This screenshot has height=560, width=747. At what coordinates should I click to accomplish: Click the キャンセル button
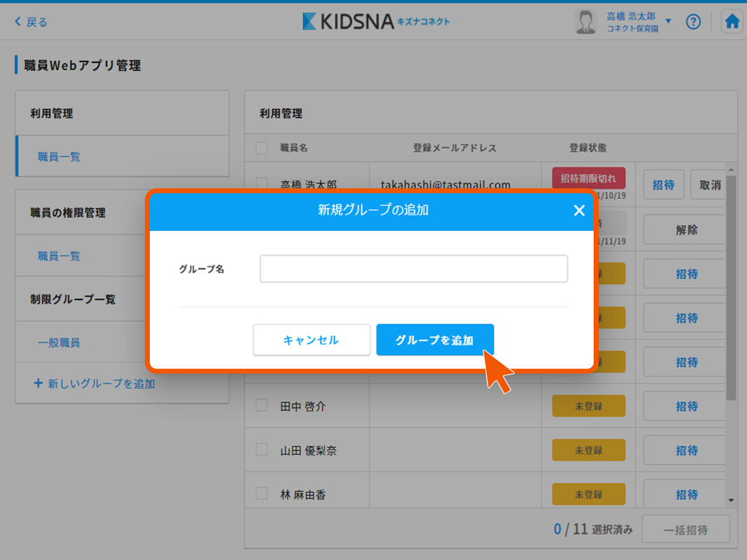pos(311,340)
